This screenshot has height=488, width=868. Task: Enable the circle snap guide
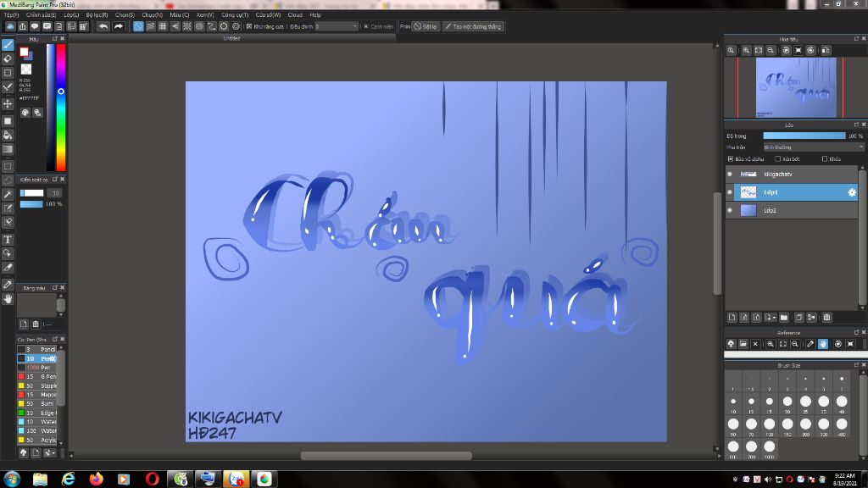224,26
